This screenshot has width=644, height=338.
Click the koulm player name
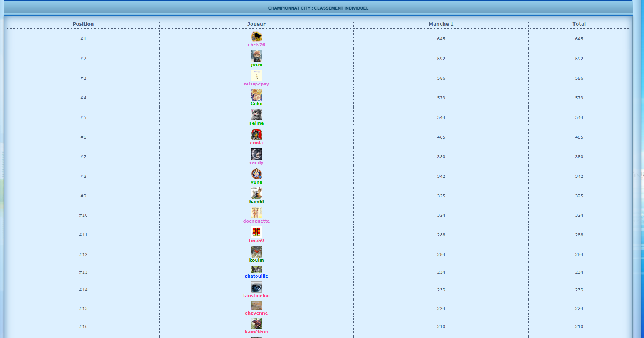point(256,260)
